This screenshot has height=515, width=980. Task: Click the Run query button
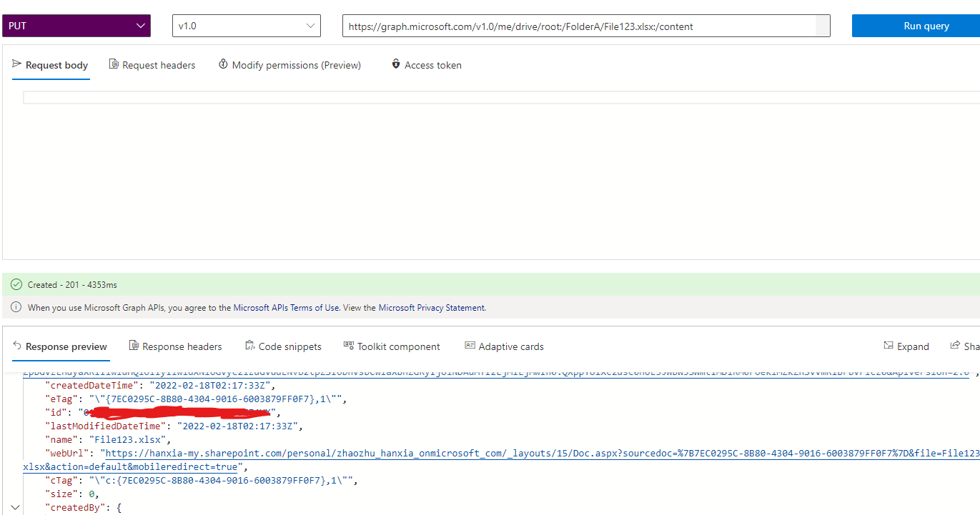[916, 26]
